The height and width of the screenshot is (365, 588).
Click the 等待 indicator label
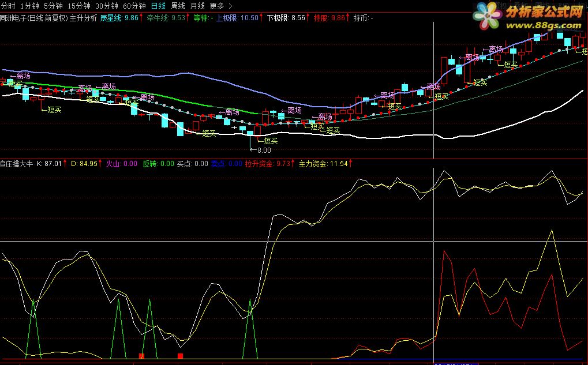coord(203,18)
